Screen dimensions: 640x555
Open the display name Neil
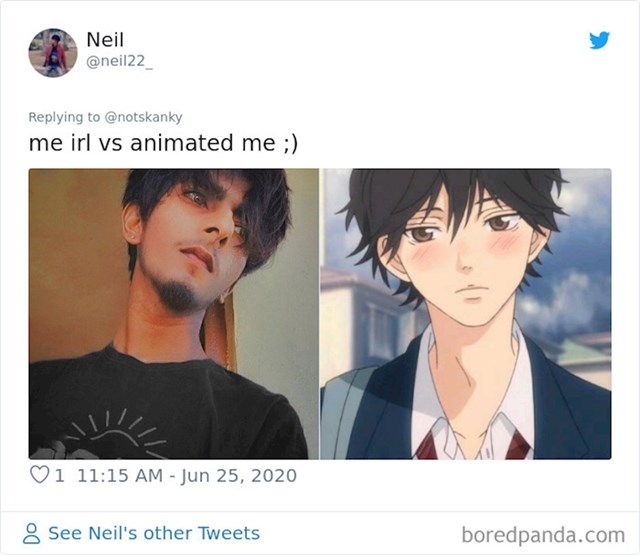105,40
